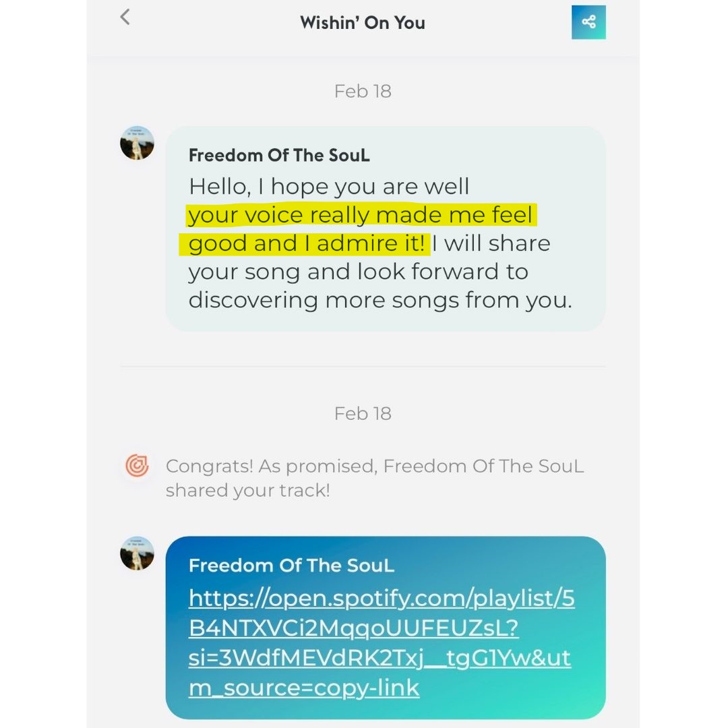Screen dimensions: 728x728
Task: Tap the avatar beside the Spotify link message
Action: (x=137, y=553)
